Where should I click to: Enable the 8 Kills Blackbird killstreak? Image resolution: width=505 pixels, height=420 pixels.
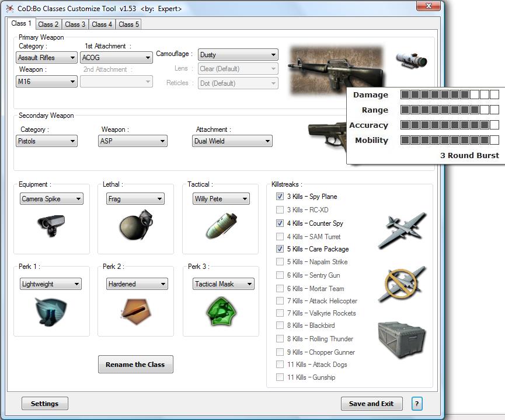280,325
